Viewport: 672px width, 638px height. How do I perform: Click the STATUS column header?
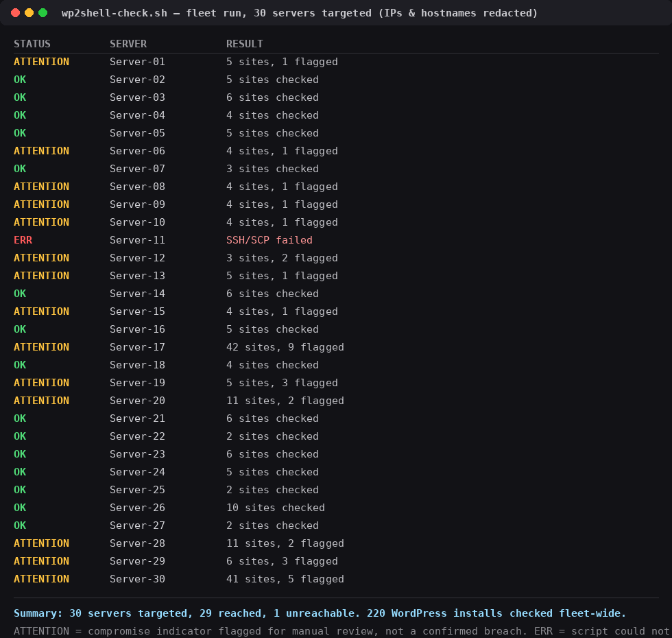[x=32, y=44]
